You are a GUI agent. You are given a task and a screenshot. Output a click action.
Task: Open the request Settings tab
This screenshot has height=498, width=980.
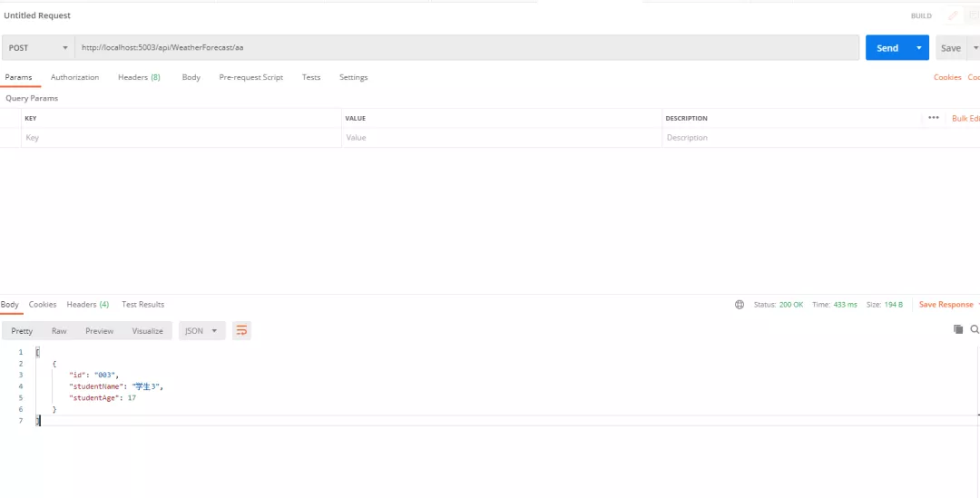click(x=353, y=77)
